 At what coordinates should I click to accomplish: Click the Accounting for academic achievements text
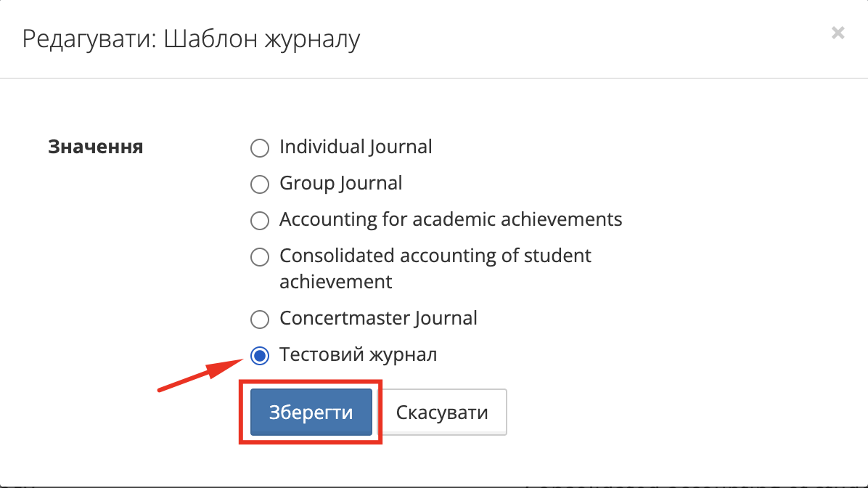point(450,219)
